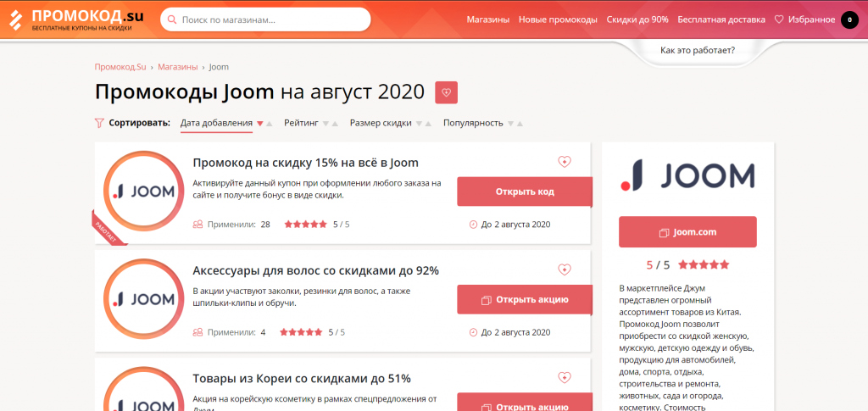This screenshot has width=868, height=411.
Task: Click the Промокод.su logo icon
Action: tap(17, 19)
